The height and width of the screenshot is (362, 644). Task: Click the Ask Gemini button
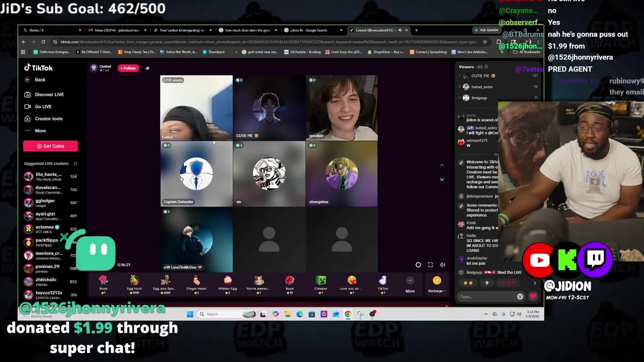pyautogui.click(x=487, y=30)
